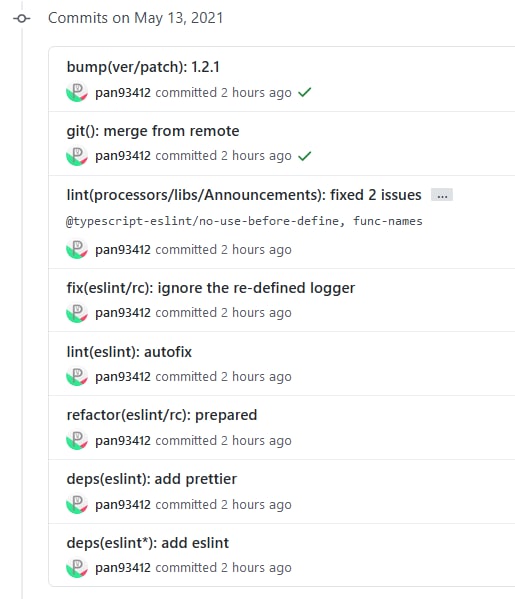Open commit bump(ver/patch): 1.2.1
The image size is (515, 599).
[x=143, y=67]
